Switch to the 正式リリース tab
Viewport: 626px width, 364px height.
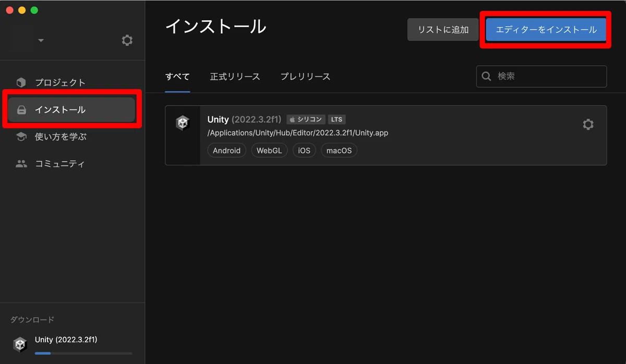pos(235,77)
